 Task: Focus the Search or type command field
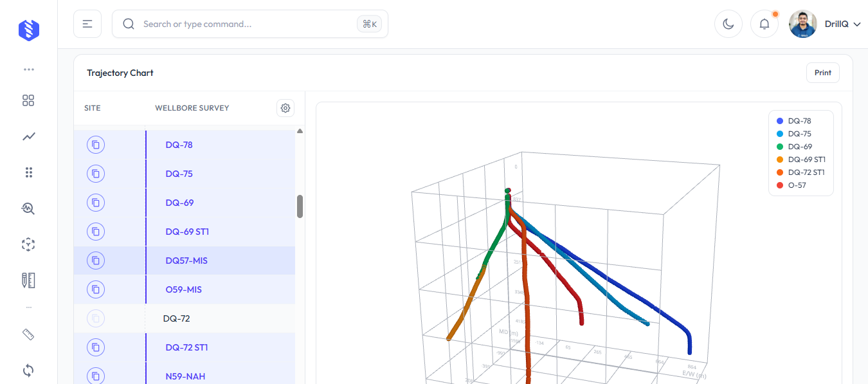[250, 24]
